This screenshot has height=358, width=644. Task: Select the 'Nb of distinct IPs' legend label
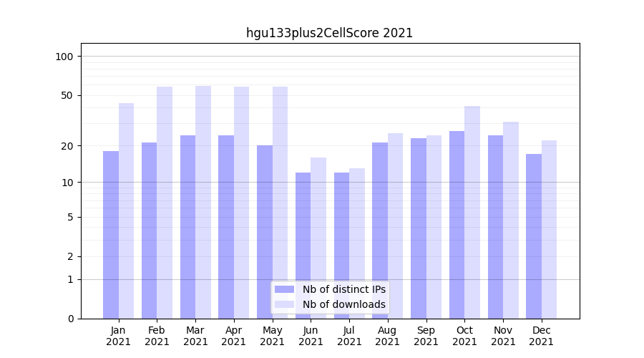click(x=343, y=289)
